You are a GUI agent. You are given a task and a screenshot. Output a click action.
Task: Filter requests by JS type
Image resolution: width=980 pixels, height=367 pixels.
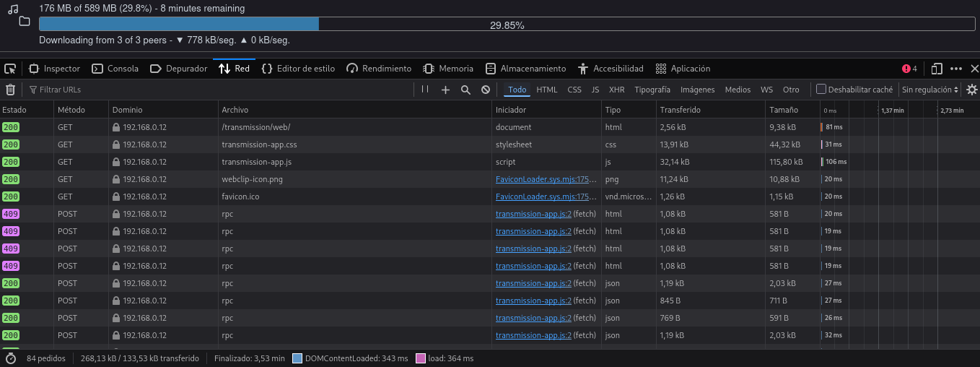(595, 90)
